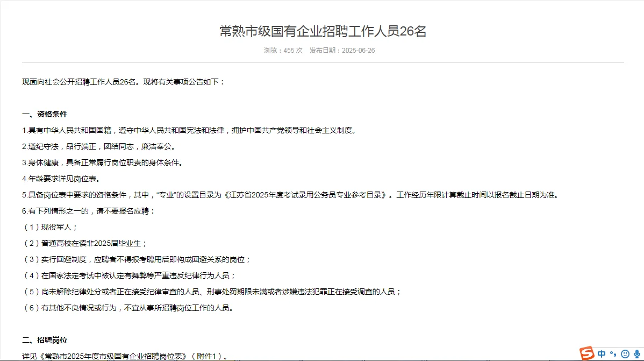Click the heading 二、招聘岗位

click(45, 340)
